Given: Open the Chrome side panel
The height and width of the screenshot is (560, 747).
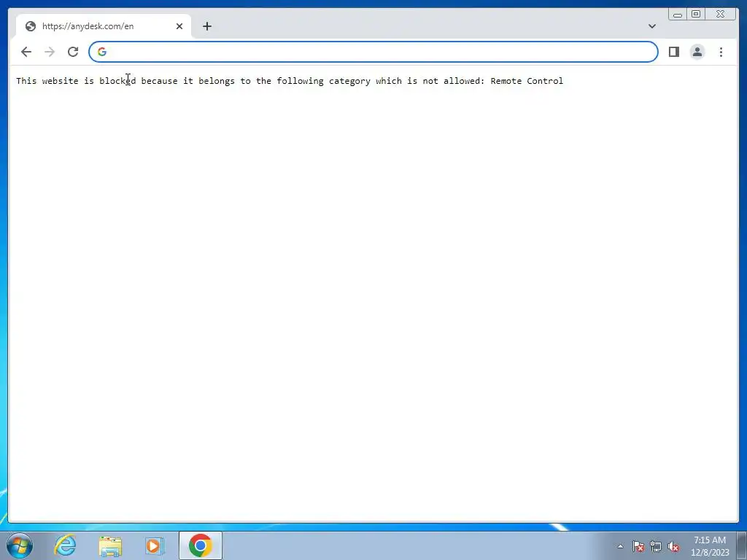Looking at the screenshot, I should click(x=673, y=52).
